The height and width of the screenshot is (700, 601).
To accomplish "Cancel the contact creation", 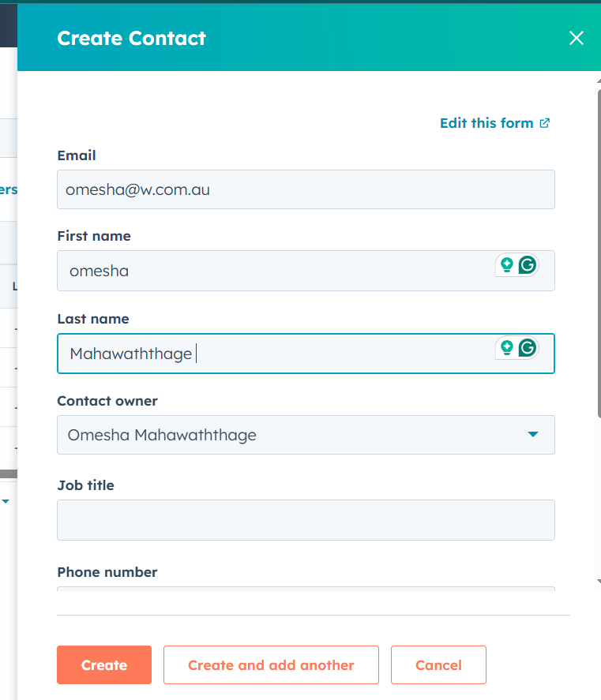I will (438, 664).
